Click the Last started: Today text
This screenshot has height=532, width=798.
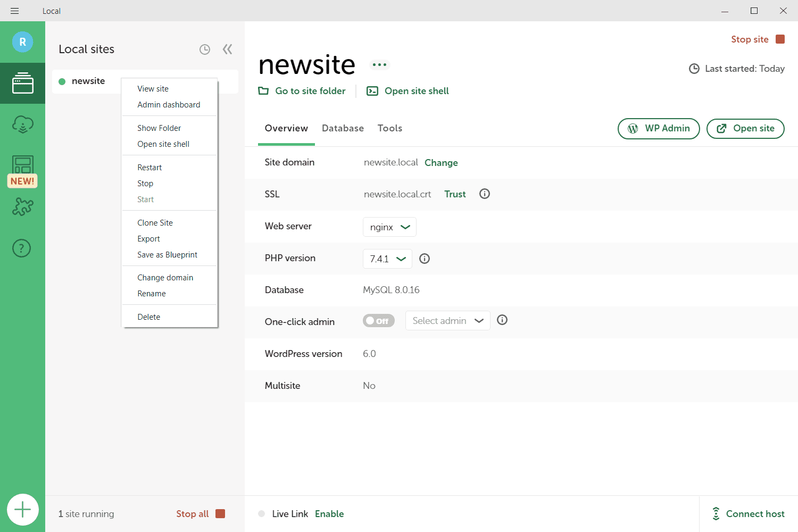click(745, 69)
